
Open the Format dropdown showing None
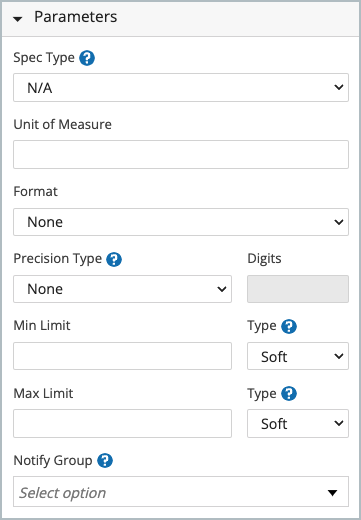click(181, 222)
